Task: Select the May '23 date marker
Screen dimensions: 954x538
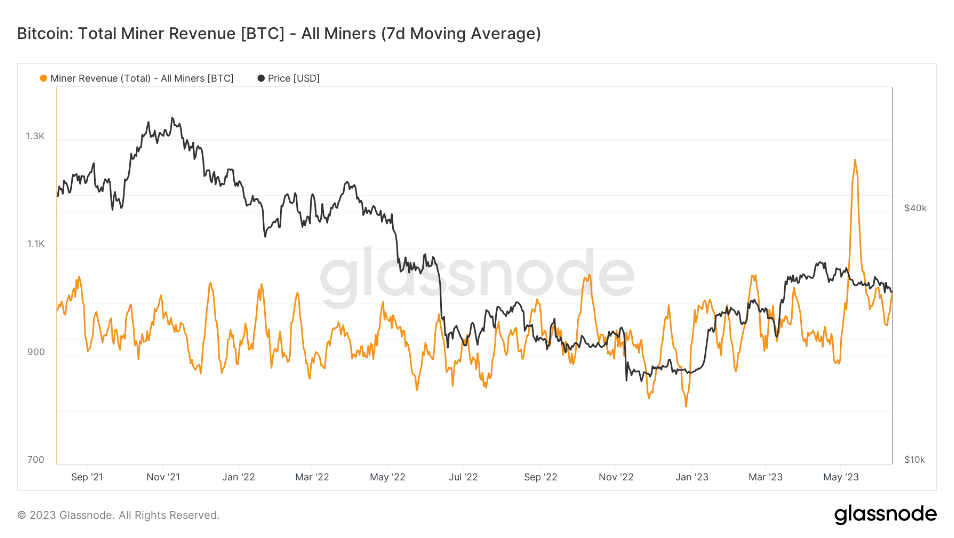Action: click(x=841, y=477)
